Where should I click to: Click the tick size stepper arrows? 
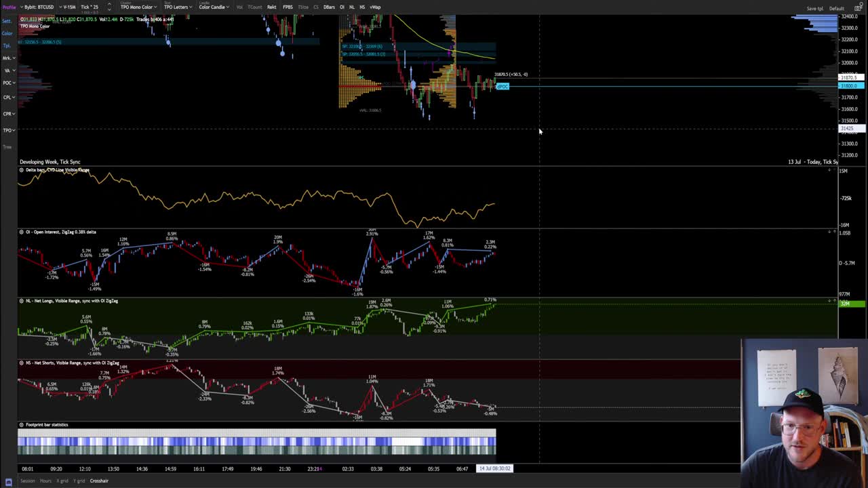108,7
